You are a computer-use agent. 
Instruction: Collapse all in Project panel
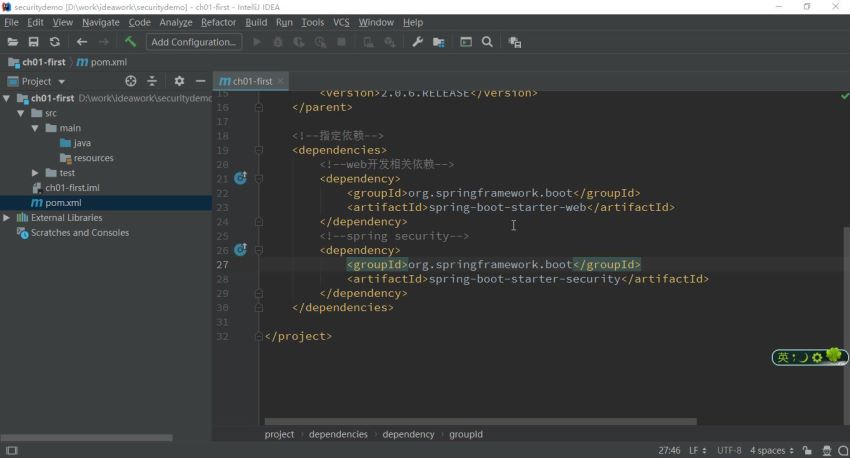pos(152,81)
